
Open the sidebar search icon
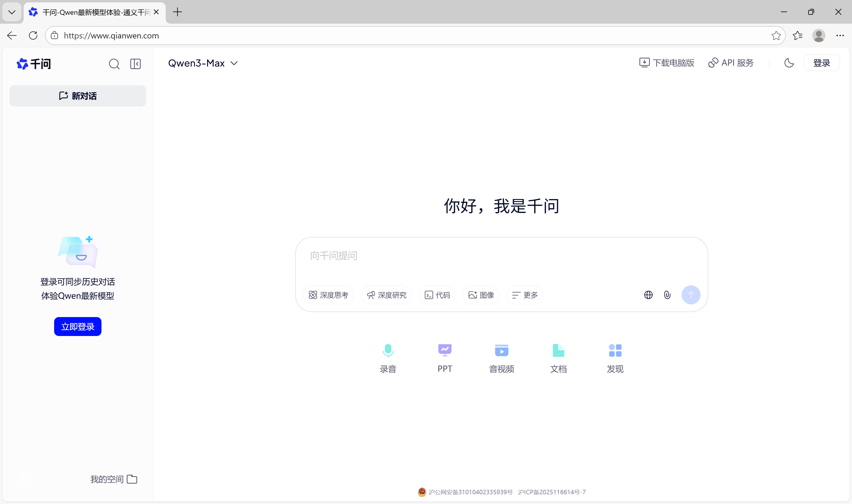(114, 64)
